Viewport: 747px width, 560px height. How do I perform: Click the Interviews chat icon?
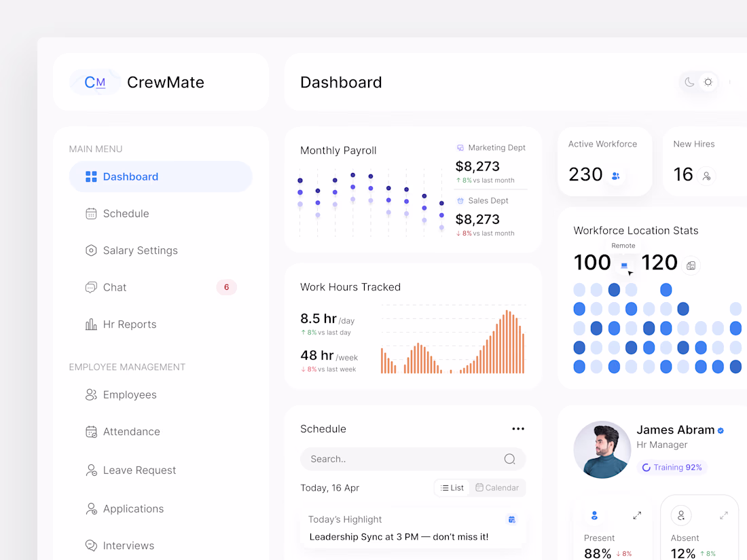point(91,546)
